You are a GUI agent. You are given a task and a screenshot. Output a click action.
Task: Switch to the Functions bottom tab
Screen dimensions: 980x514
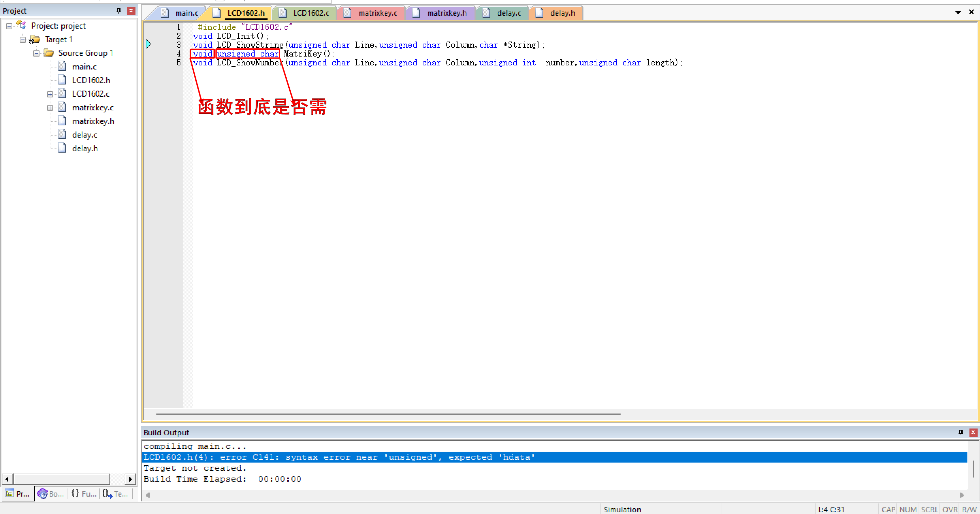[x=84, y=494]
